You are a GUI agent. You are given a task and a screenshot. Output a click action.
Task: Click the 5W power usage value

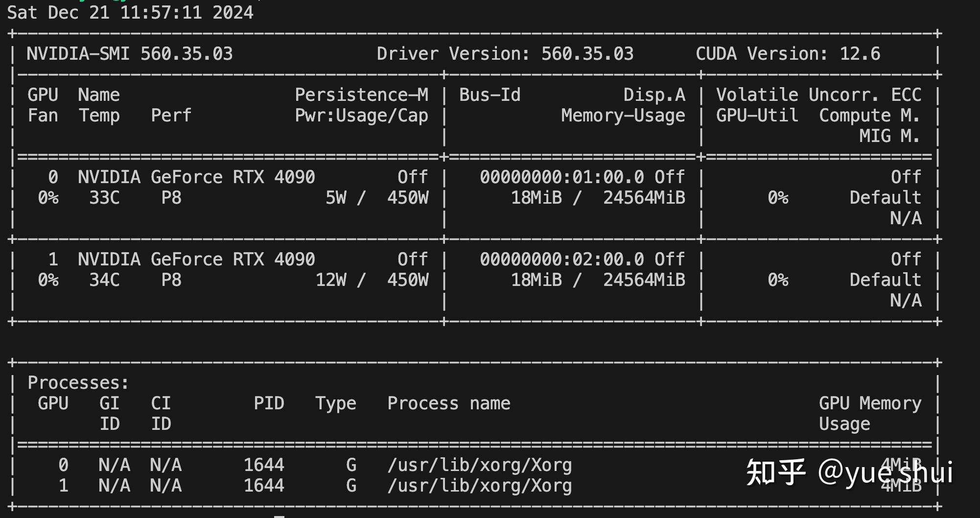[x=336, y=197]
